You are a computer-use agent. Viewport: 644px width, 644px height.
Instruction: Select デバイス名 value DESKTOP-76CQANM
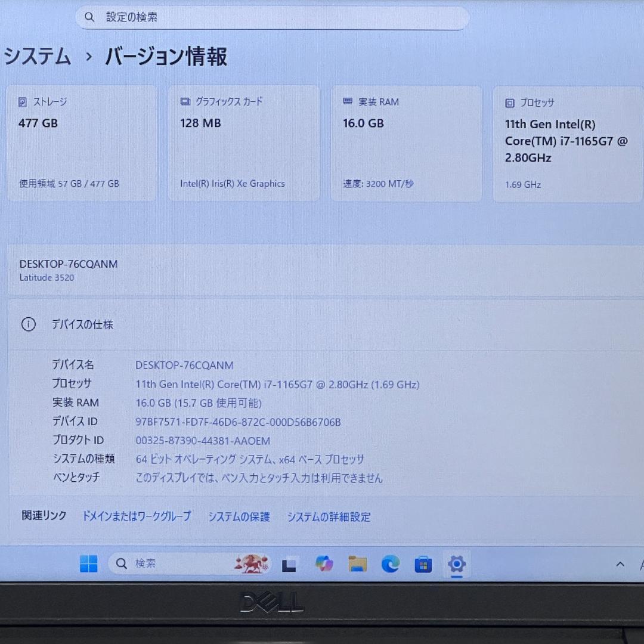184,365
